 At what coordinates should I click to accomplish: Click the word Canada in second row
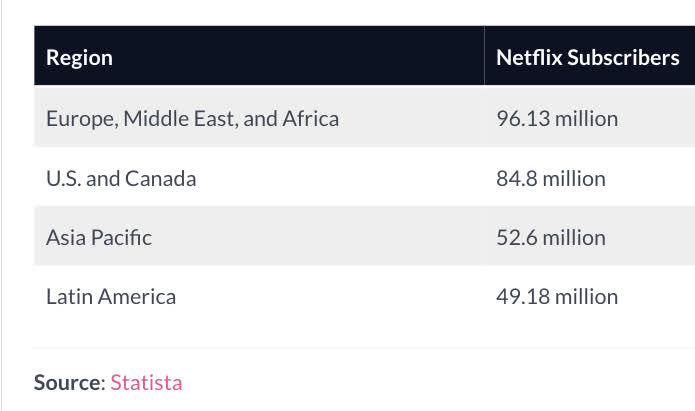(x=161, y=179)
